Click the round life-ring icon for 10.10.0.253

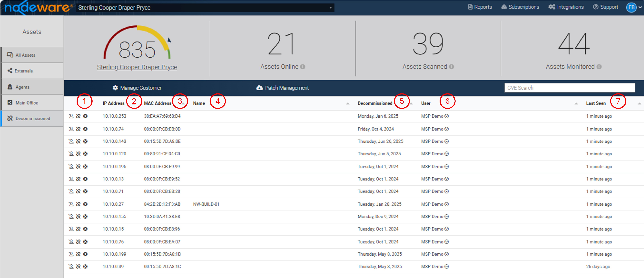click(x=85, y=116)
